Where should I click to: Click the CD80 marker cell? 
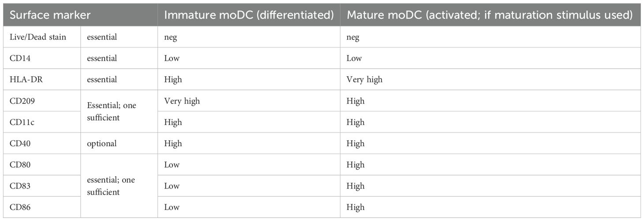(20, 165)
